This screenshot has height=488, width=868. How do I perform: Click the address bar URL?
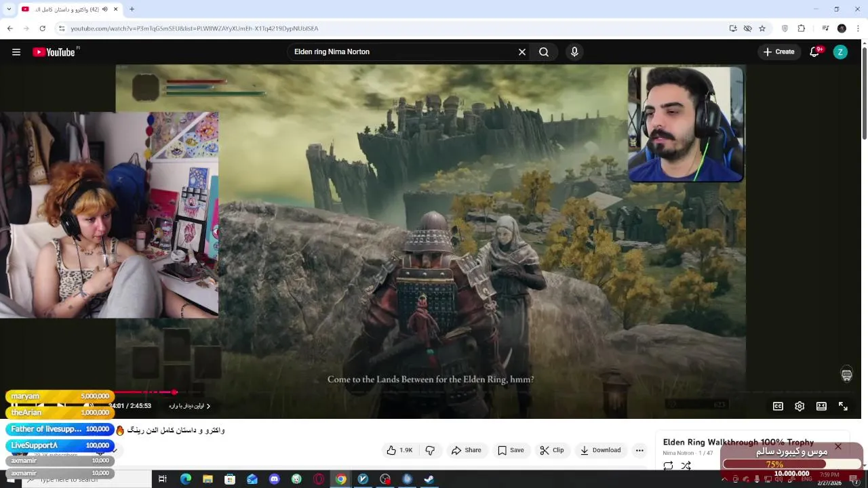(194, 28)
